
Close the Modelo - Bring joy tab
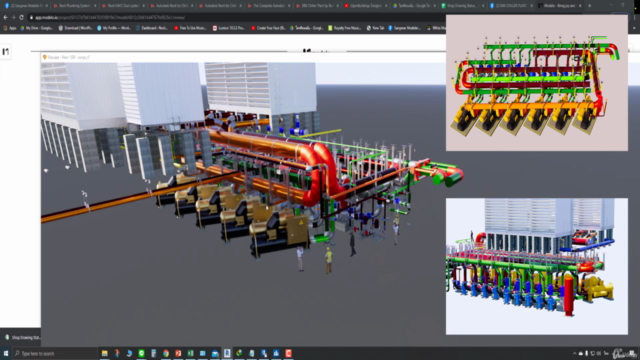pyautogui.click(x=580, y=6)
